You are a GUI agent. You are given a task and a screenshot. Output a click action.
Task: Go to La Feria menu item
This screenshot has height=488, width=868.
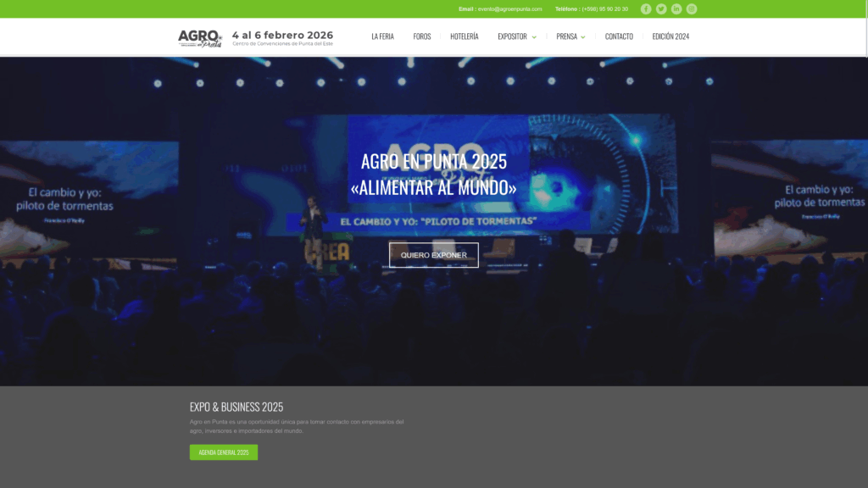click(x=382, y=36)
